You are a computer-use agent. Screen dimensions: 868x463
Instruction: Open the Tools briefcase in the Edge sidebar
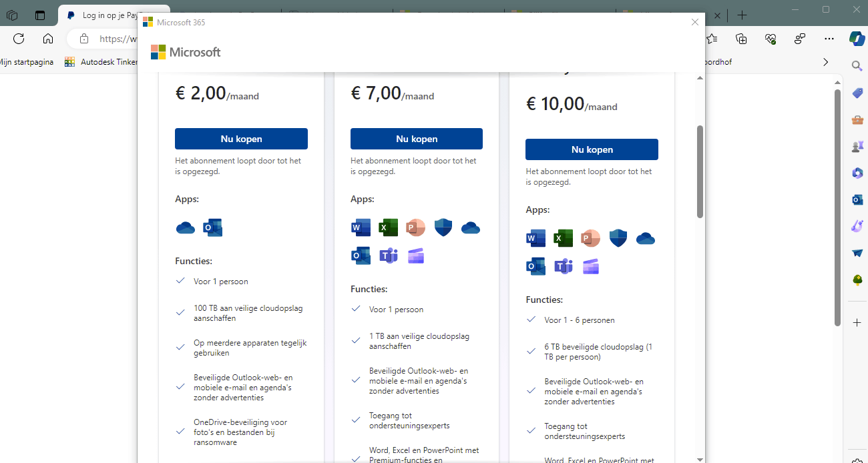tap(857, 120)
